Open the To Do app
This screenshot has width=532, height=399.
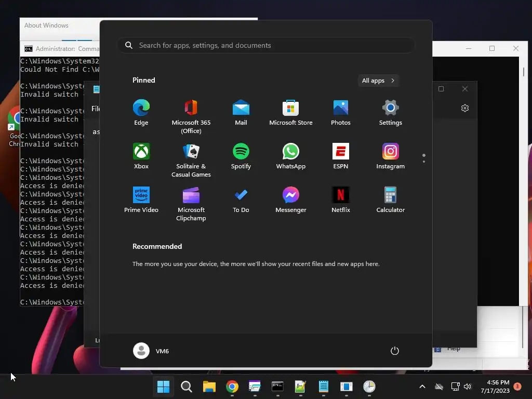pos(241,200)
